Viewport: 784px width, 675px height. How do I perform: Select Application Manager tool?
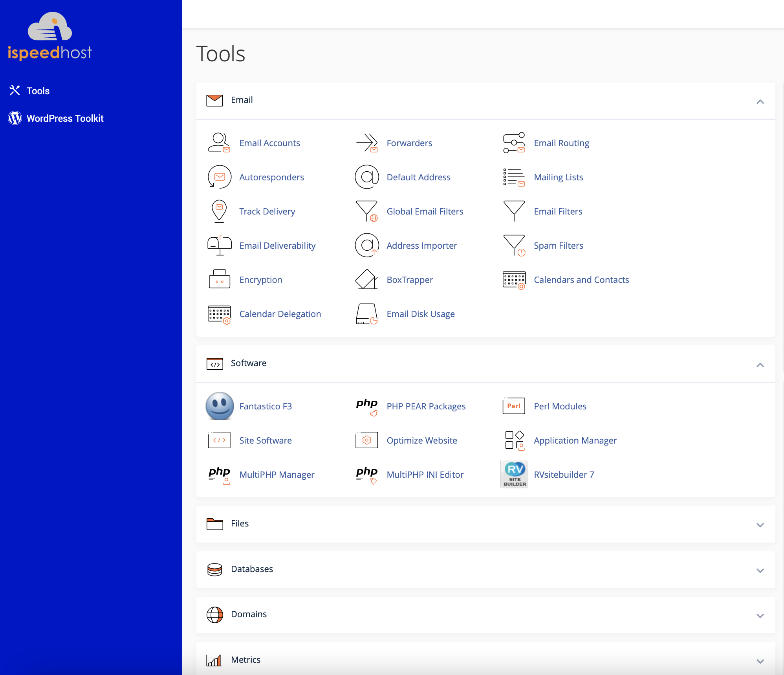[575, 440]
